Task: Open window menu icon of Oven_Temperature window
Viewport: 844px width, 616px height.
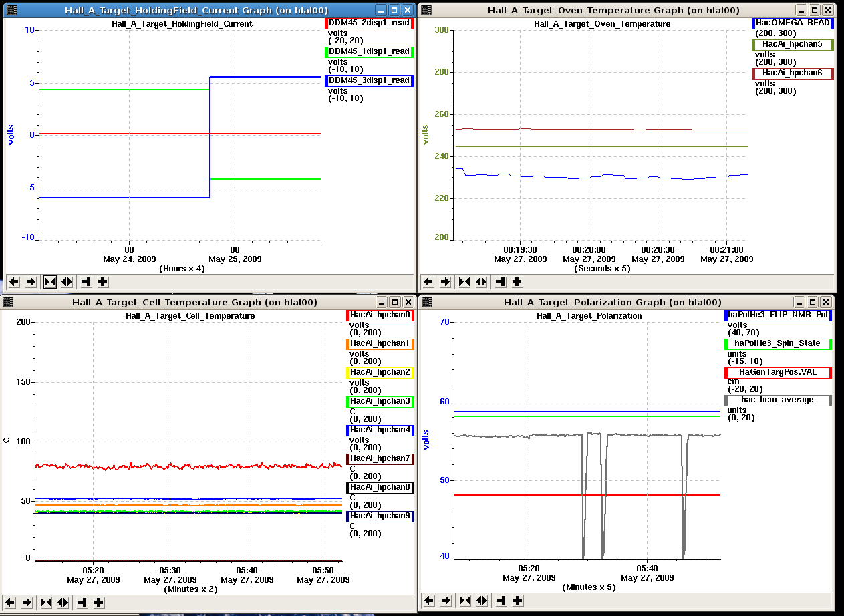Action: pos(426,10)
